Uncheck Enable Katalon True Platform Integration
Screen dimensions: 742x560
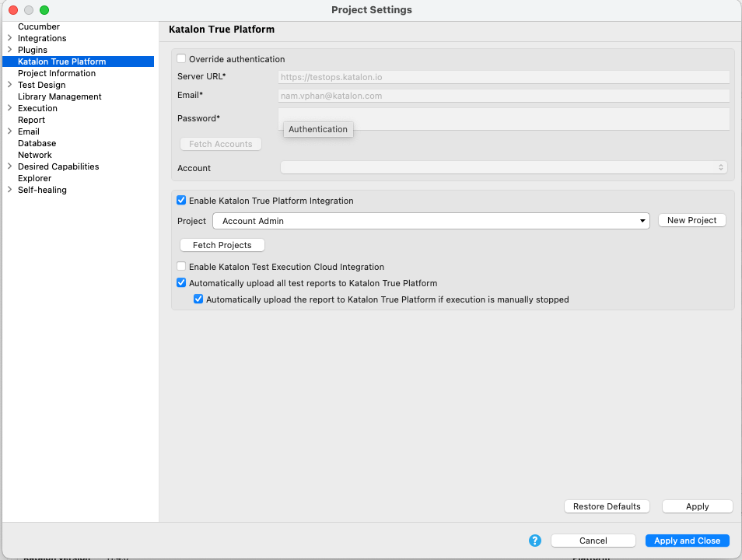(x=181, y=200)
